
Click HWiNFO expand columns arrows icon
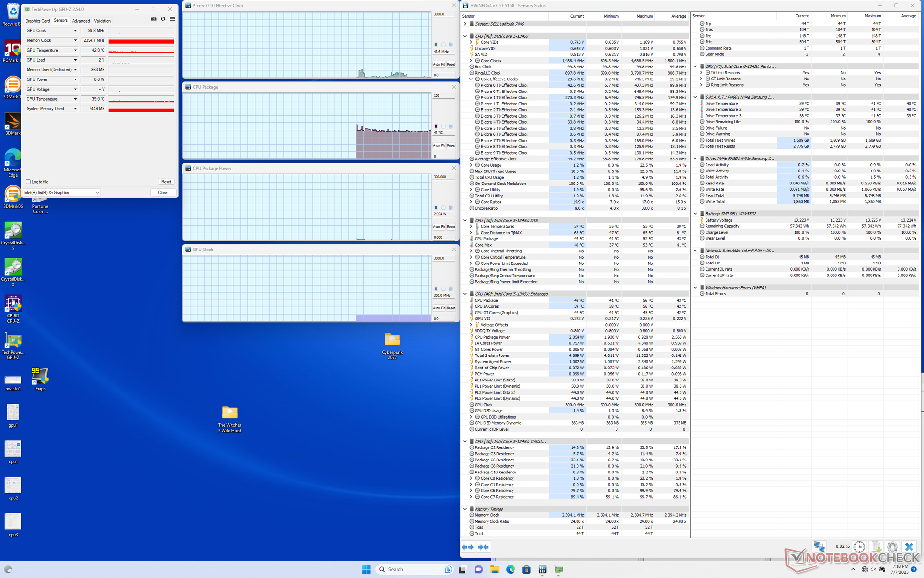(467, 547)
